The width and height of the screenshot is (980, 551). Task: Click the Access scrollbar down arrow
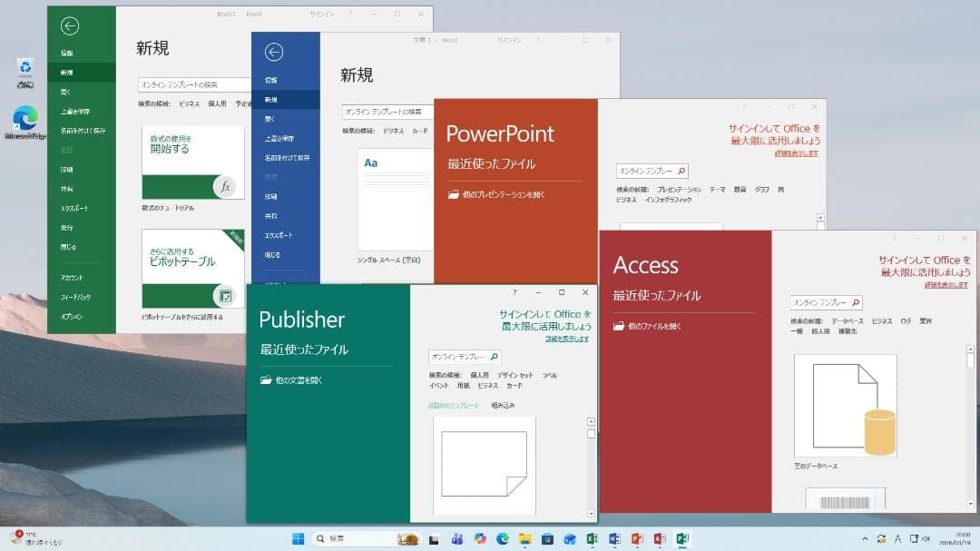click(970, 504)
